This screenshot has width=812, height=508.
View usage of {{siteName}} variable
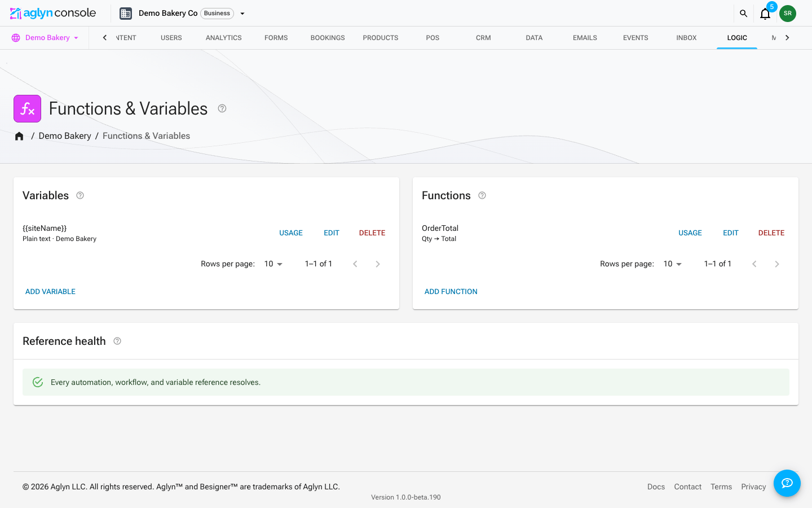[x=291, y=233]
